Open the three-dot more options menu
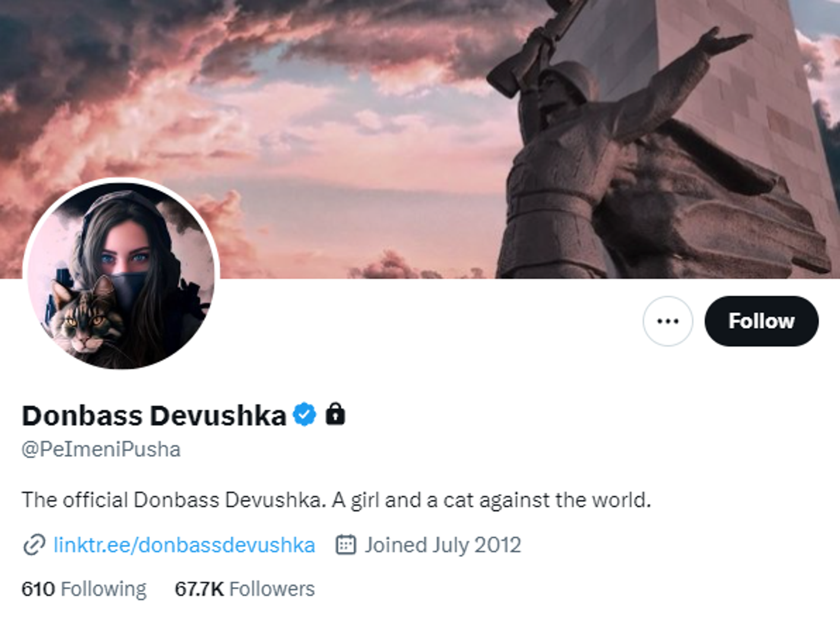 [667, 321]
